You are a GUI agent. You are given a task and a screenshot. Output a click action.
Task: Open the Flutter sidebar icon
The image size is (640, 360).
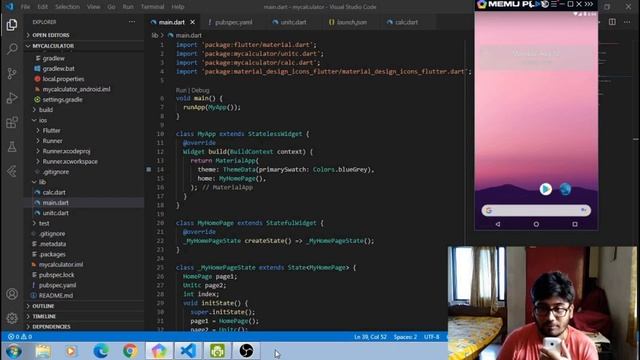[x=12, y=171]
